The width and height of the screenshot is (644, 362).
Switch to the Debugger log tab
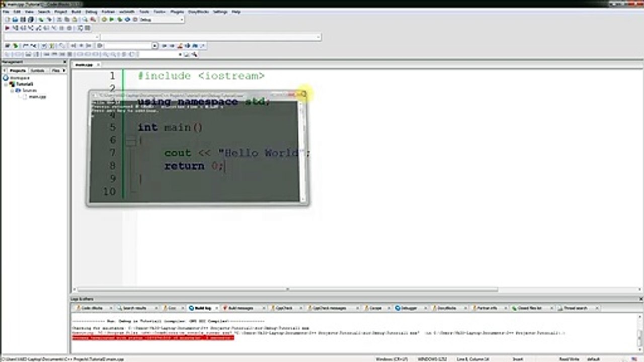pyautogui.click(x=409, y=308)
